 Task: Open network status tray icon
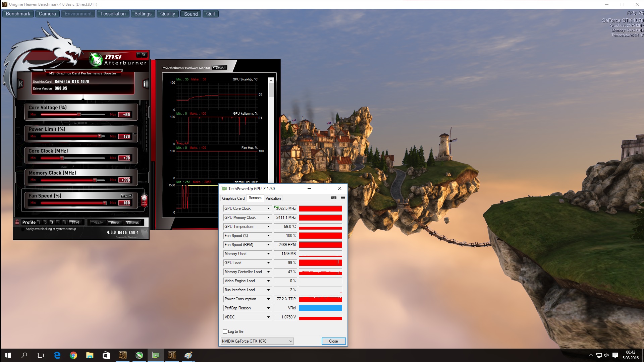pos(599,355)
